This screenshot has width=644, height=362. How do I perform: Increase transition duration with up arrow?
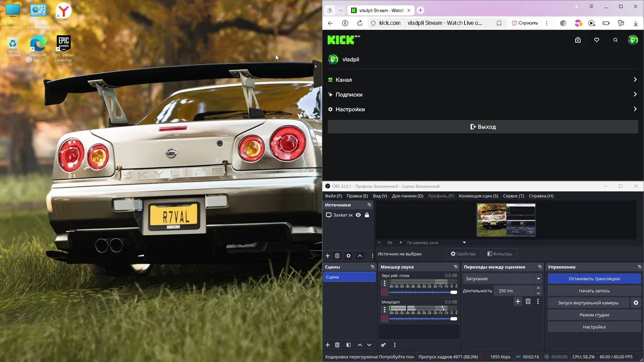click(x=538, y=288)
